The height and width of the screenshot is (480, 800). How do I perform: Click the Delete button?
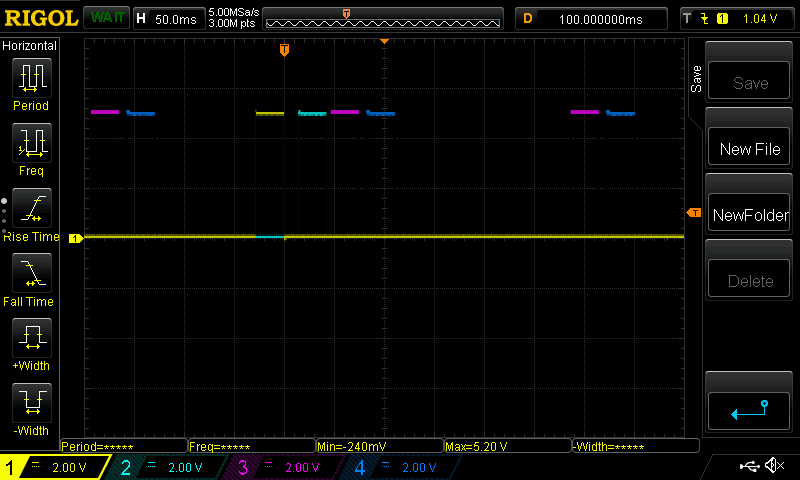pos(749,279)
